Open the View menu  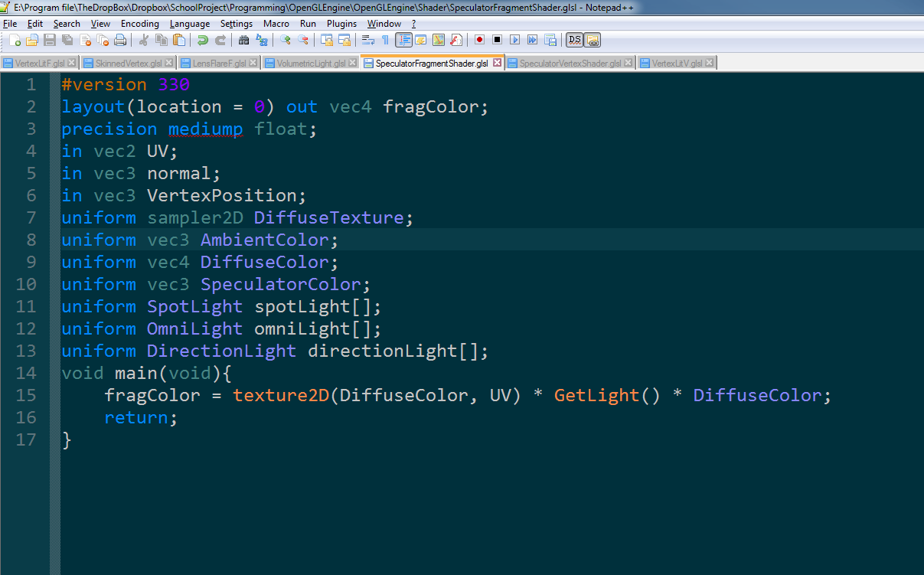[100, 24]
